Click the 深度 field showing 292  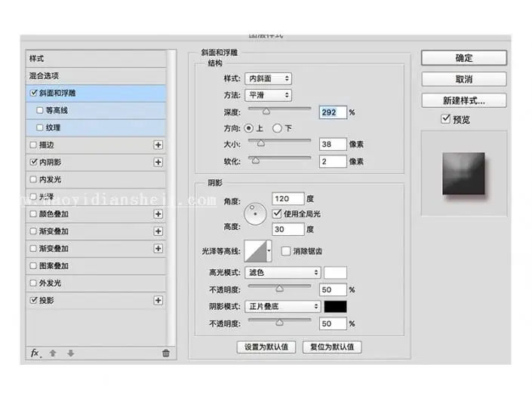coord(333,112)
